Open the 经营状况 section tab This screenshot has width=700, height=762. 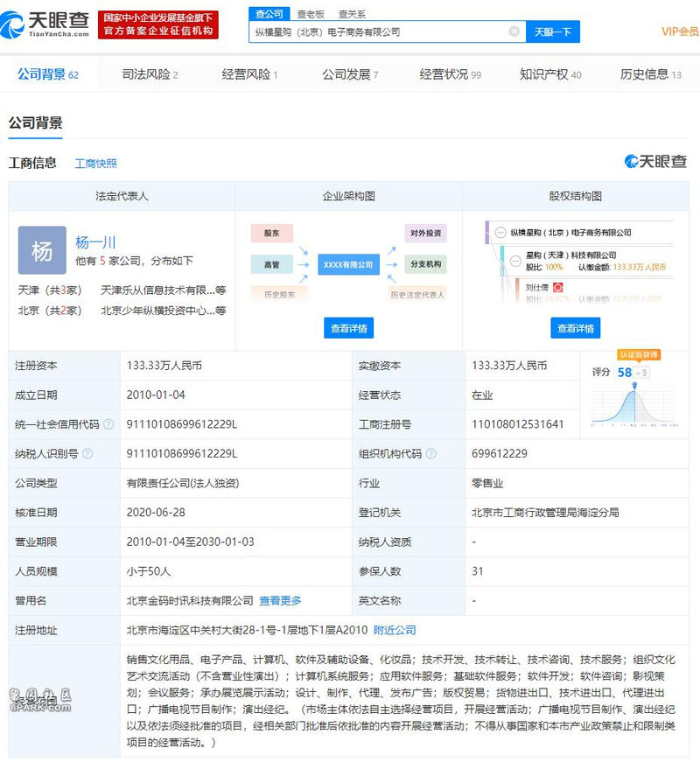click(450, 74)
